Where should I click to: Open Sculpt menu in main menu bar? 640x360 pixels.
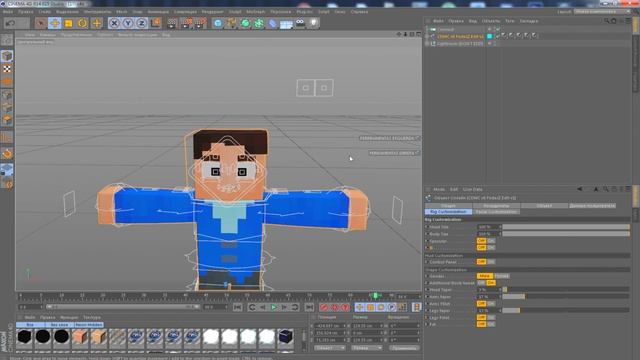click(235, 12)
